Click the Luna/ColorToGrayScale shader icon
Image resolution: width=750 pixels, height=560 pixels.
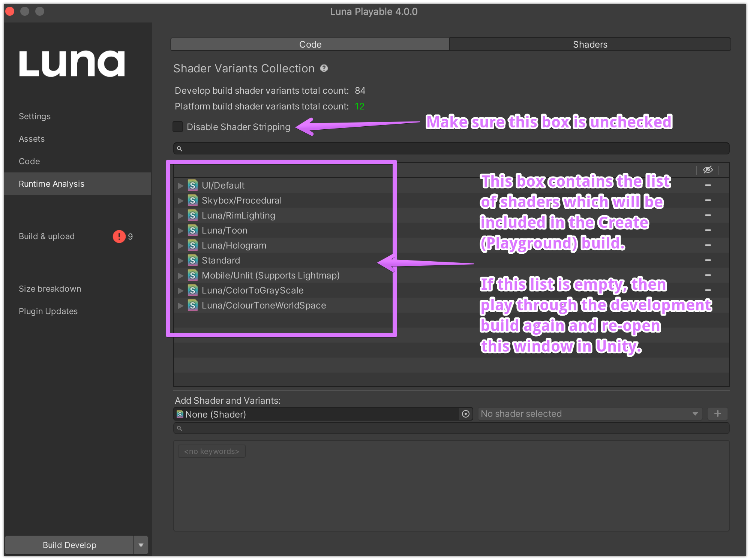coord(193,290)
